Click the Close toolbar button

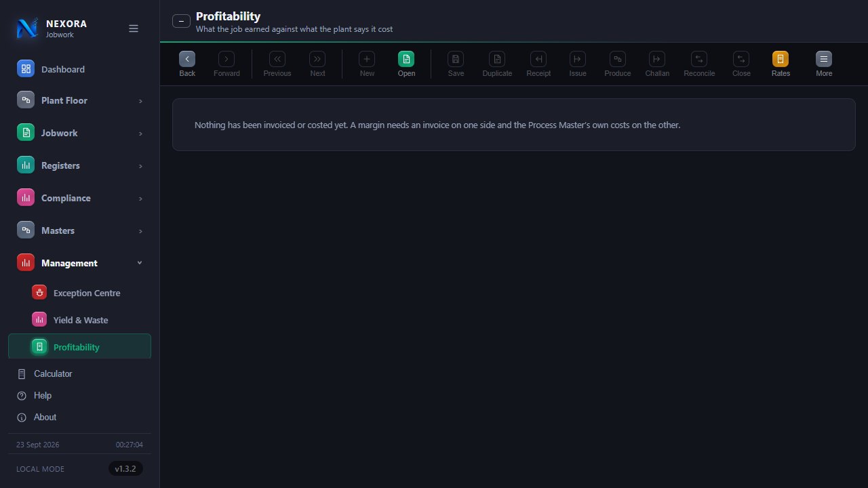741,64
